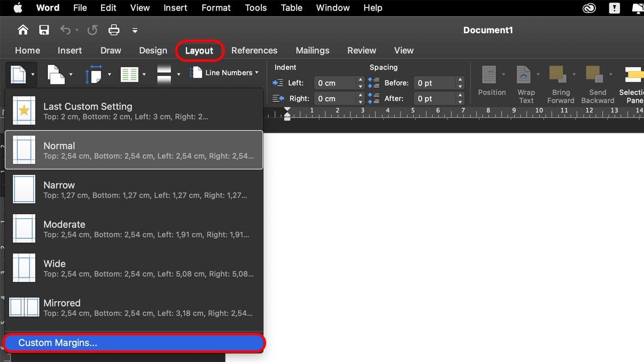Click the Home icon in title bar
Image resolution: width=644 pixels, height=362 pixels.
click(23, 30)
